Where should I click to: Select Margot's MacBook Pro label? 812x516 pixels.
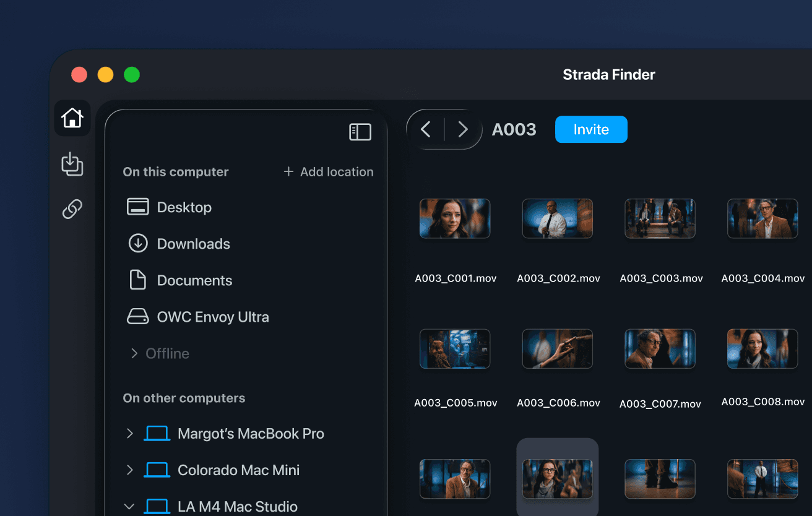coord(251,434)
